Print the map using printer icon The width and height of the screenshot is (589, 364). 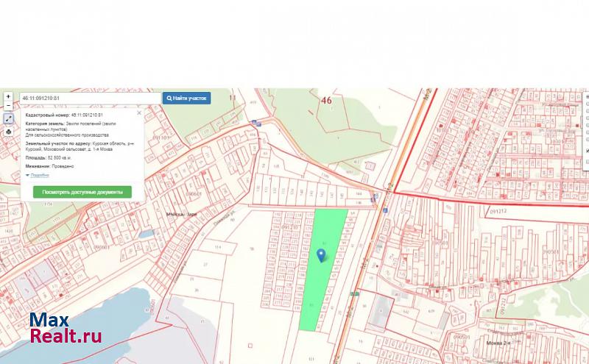click(8, 132)
